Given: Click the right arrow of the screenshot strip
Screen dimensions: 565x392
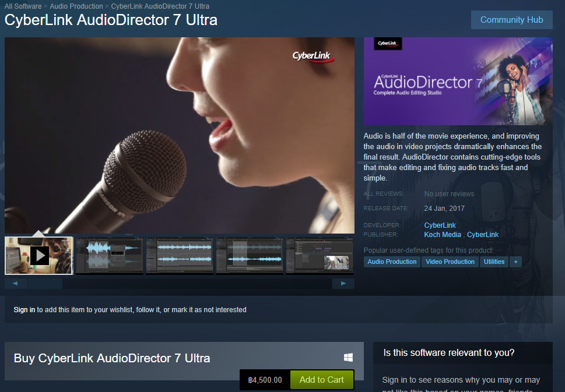Looking at the screenshot, I should point(343,283).
